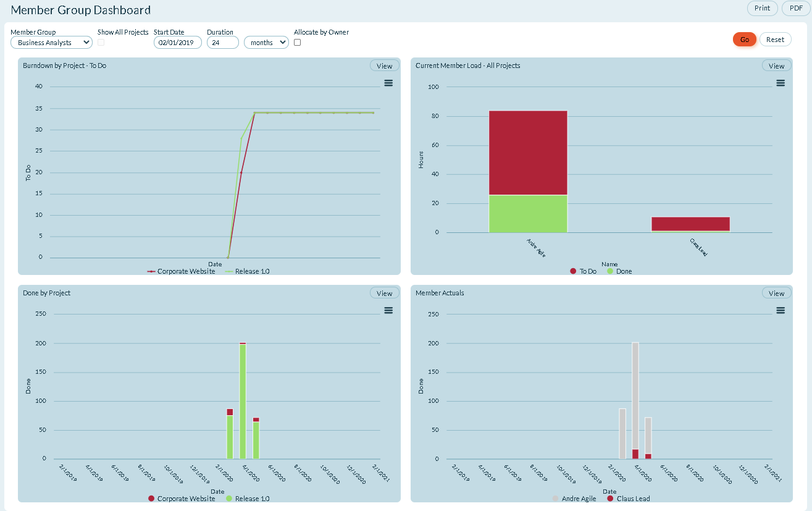
Task: Click the Print button
Action: click(763, 8)
